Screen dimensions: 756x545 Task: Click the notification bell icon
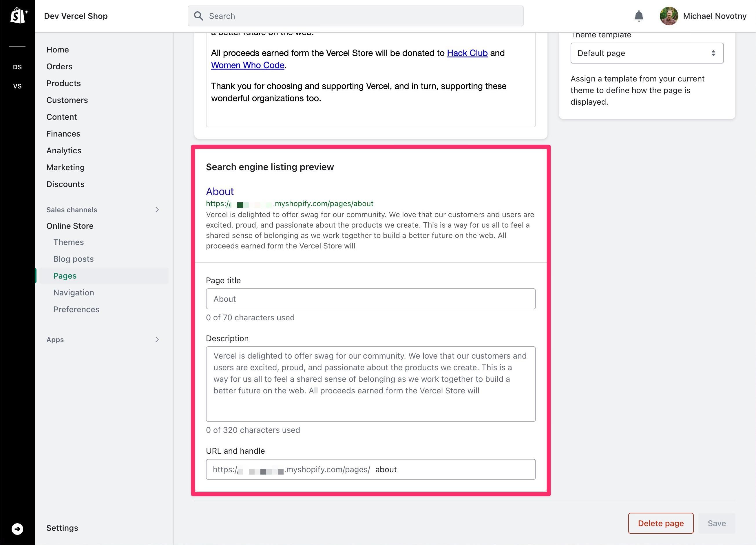pyautogui.click(x=639, y=15)
